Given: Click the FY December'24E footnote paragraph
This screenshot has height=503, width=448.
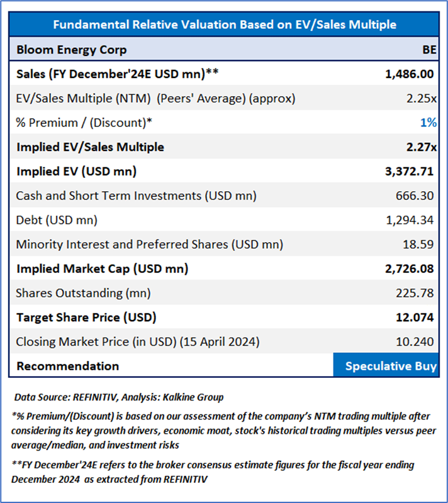Looking at the screenshot, I should pyautogui.click(x=214, y=471).
